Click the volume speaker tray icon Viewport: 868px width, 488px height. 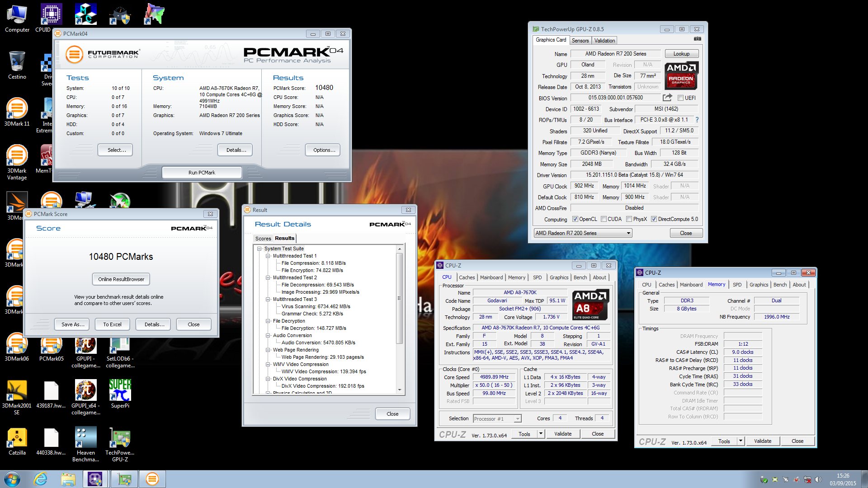818,479
